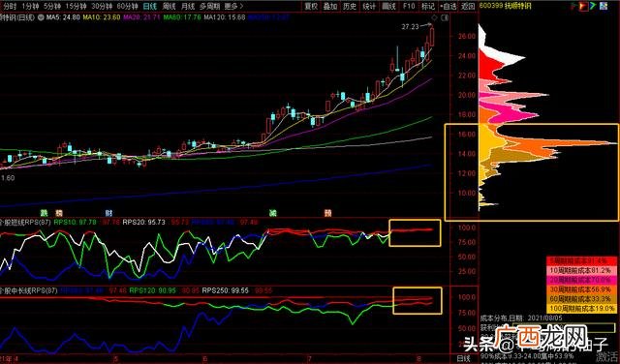Open the 历史 history button
The image size is (620, 364).
coord(350,7)
